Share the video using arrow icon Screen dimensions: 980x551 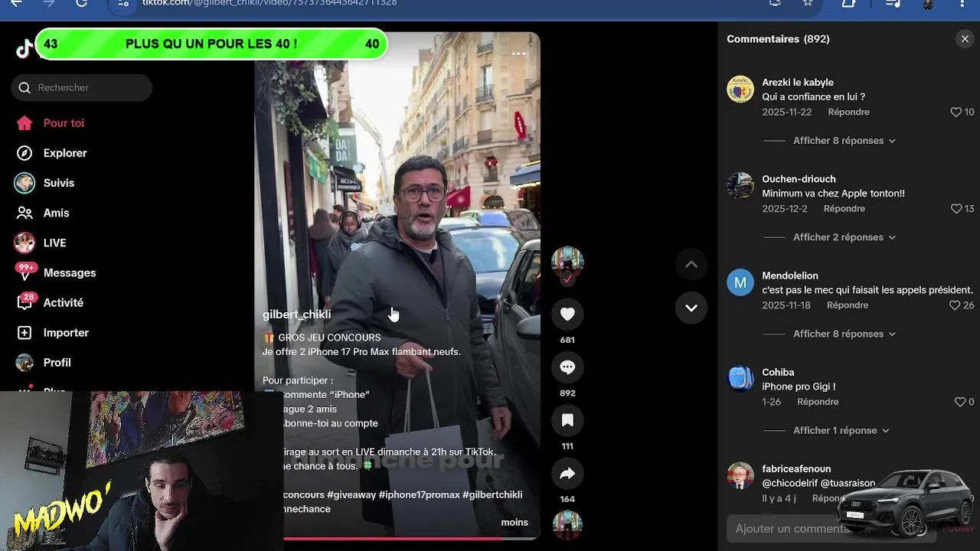(x=567, y=474)
